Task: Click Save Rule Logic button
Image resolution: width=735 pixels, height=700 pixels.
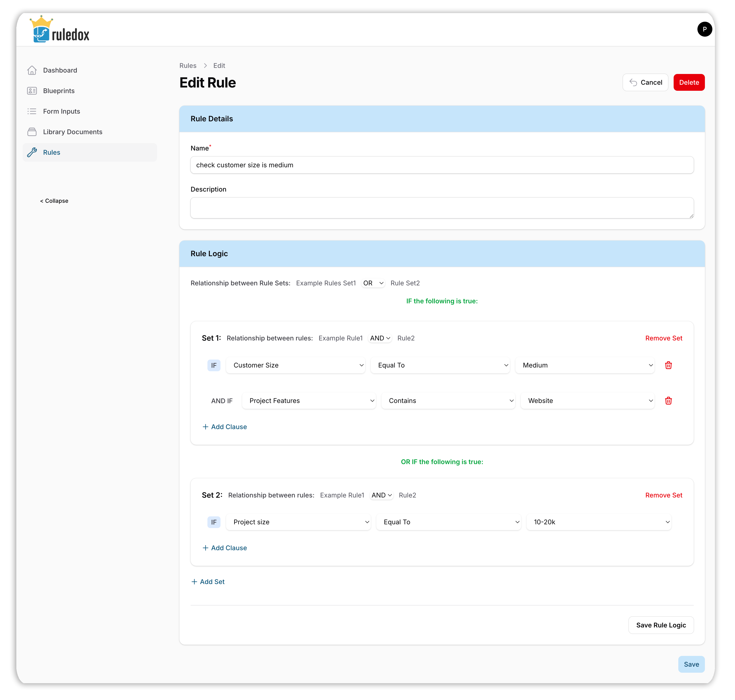Action: pyautogui.click(x=660, y=625)
